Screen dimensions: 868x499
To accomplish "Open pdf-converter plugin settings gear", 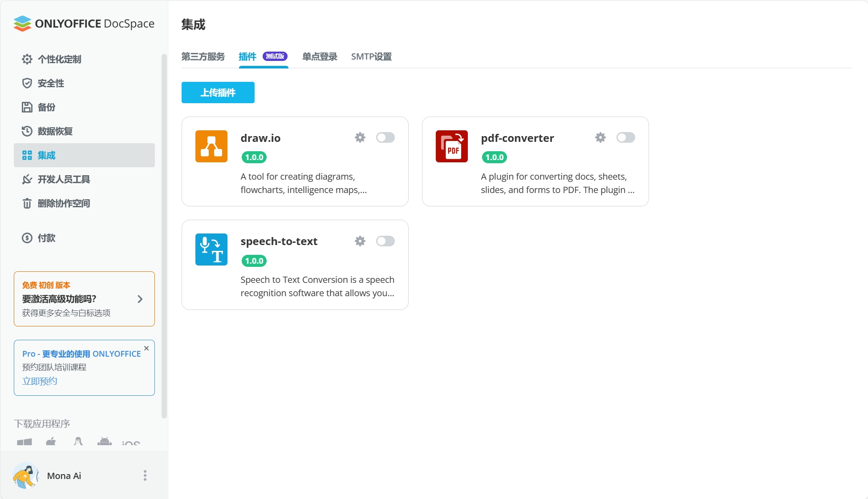I will (x=600, y=137).
